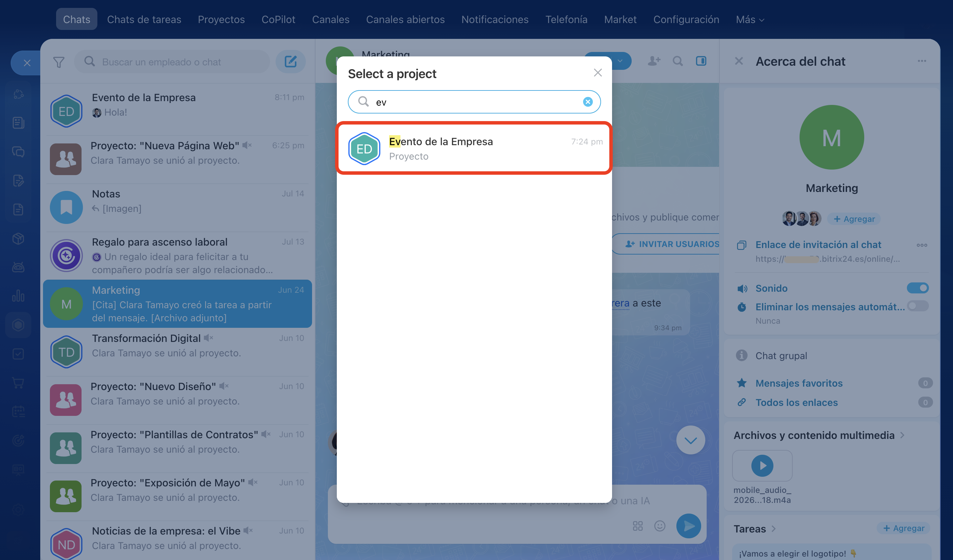Click the Noticias de la empresa ND avatar
953x560 pixels.
[x=66, y=544]
